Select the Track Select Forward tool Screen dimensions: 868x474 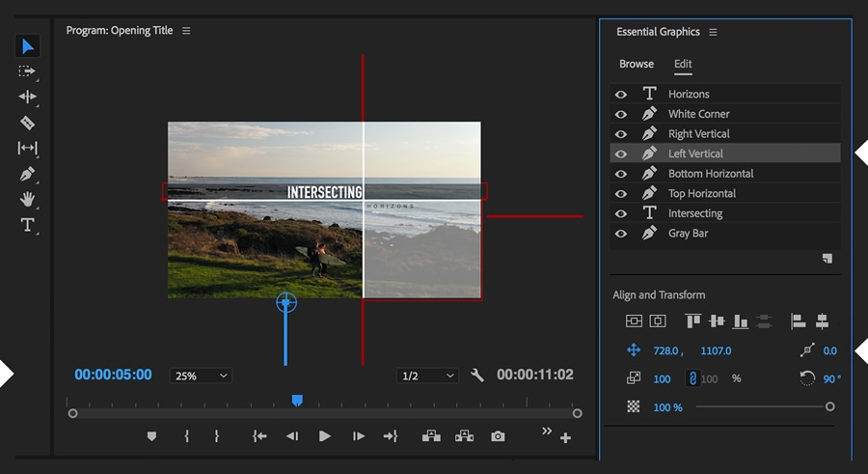[28, 71]
